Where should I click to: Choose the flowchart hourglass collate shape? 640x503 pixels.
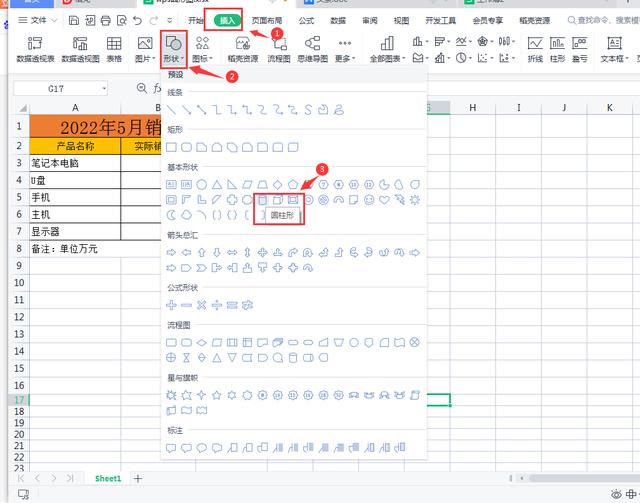coord(187,358)
